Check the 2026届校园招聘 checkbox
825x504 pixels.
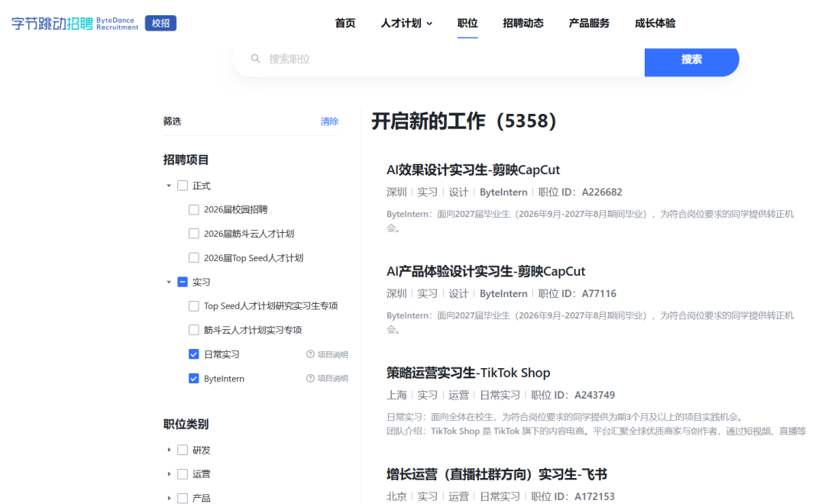(193, 209)
